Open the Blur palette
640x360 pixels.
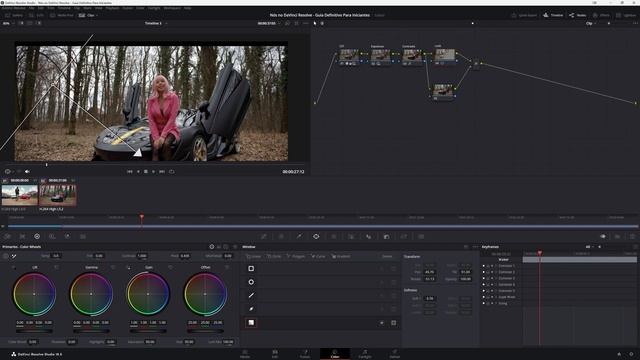pyautogui.click(x=369, y=236)
